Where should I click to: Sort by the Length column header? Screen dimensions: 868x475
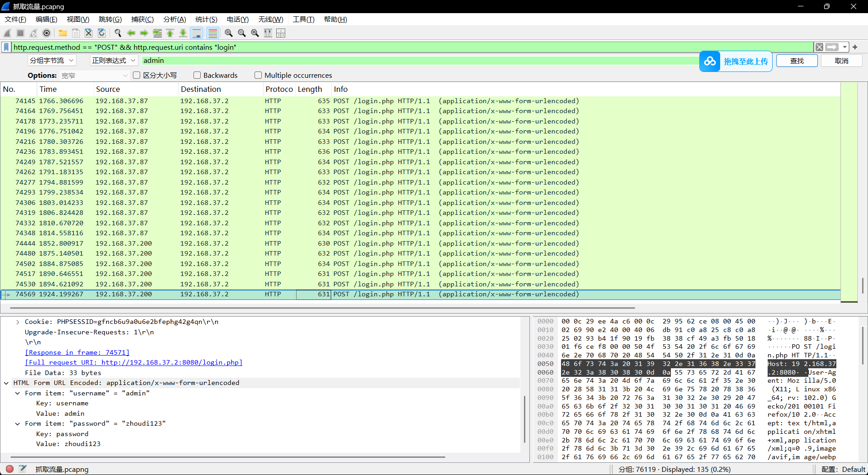[x=313, y=89]
